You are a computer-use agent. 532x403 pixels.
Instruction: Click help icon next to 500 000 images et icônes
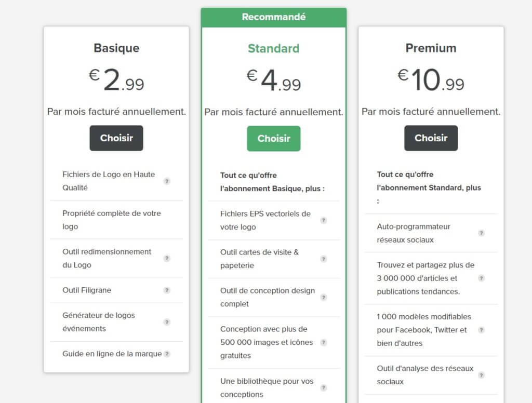tap(324, 342)
